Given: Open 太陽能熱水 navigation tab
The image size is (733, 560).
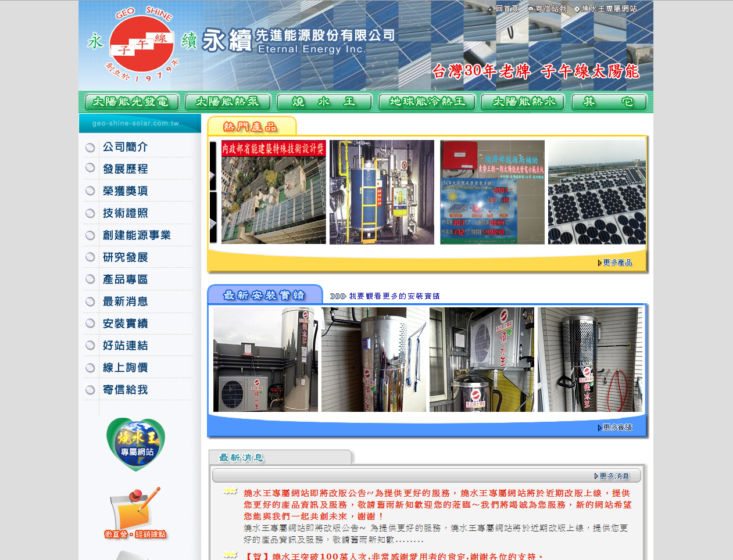Looking at the screenshot, I should pyautogui.click(x=524, y=102).
